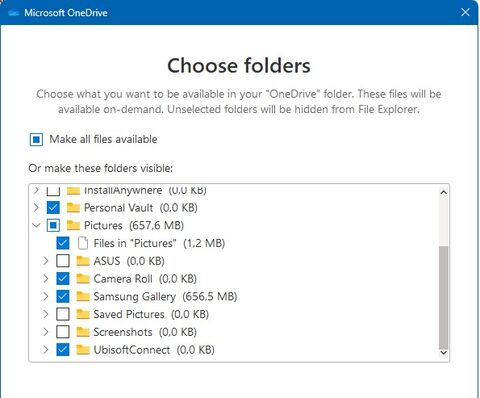Uncheck Files in "Pictures" checkbox
The image size is (480, 398).
point(63,243)
